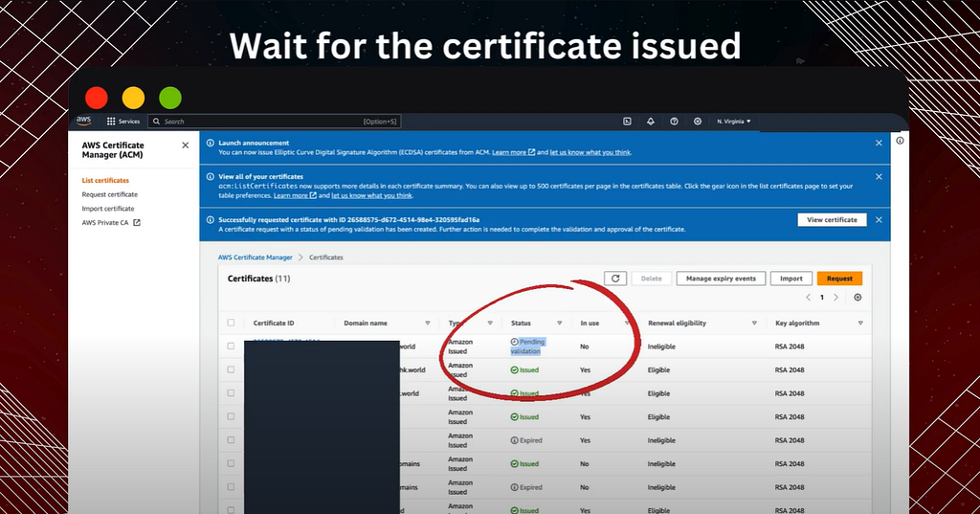Select checkbox of the fourth certificate row
980x514 pixels.
click(231, 416)
